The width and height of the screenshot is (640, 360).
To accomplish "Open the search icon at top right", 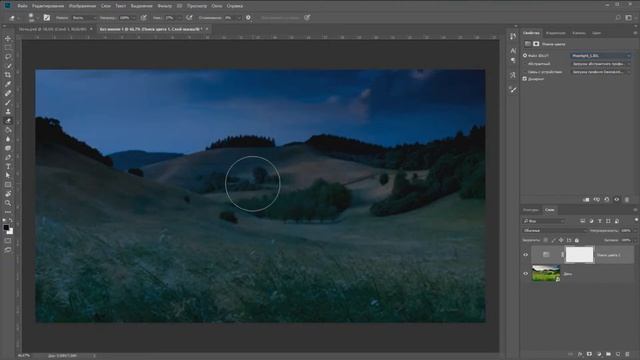I will tap(618, 18).
